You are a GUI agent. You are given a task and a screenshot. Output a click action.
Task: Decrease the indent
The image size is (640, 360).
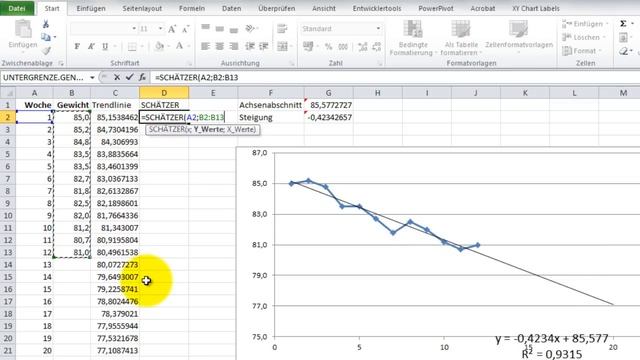tap(250, 47)
